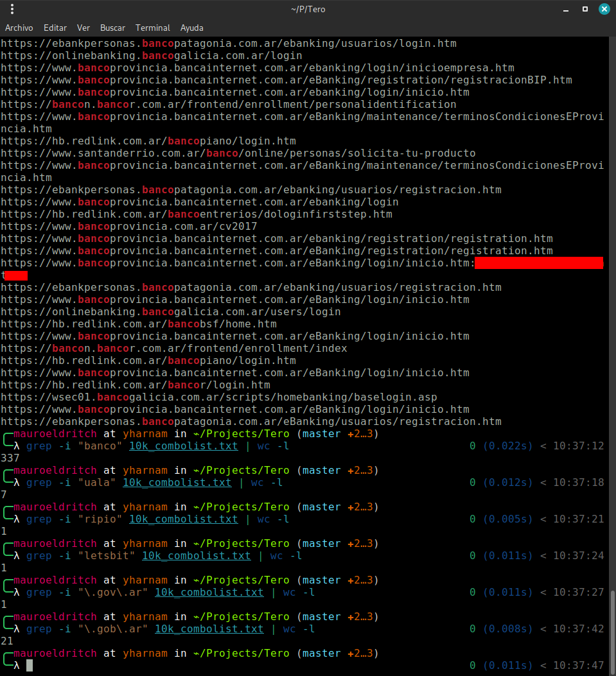Click 10k_combolist.txt in the "letsbit" grep command
This screenshot has width=616, height=676.
click(197, 556)
